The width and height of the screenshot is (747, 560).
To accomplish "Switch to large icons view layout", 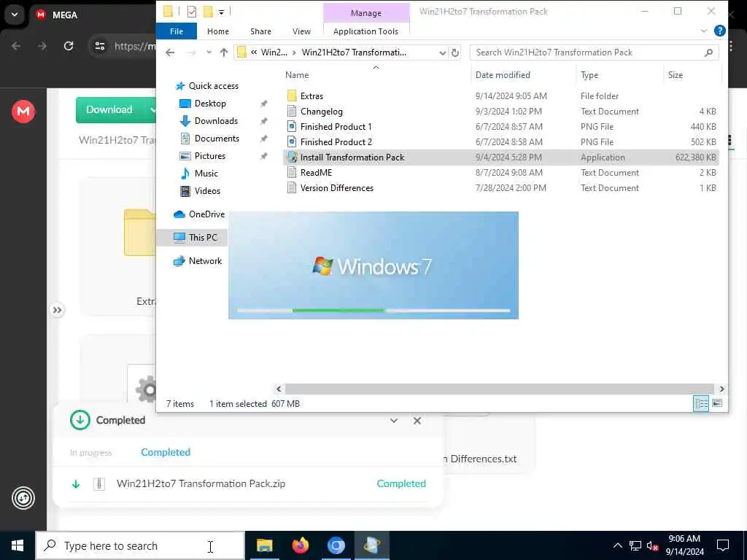I will (716, 403).
